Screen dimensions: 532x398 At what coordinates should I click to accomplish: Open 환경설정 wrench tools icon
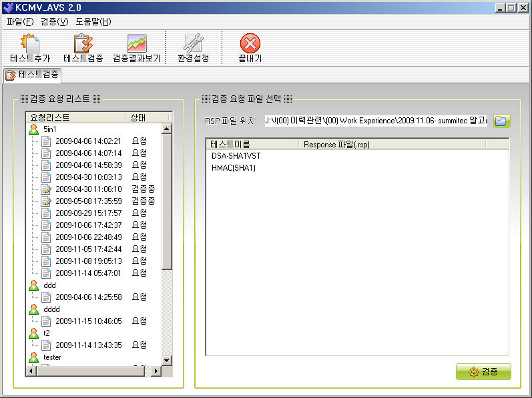click(x=193, y=44)
